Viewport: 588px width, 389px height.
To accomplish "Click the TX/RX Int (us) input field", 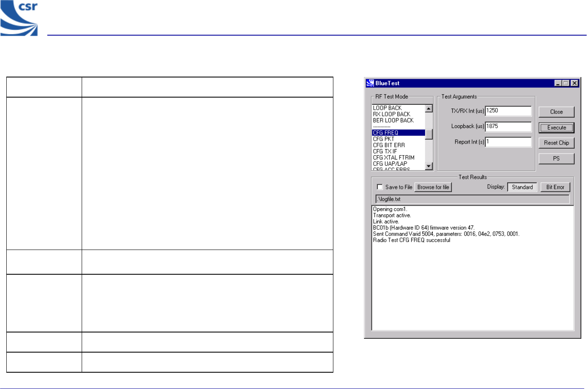I will (508, 111).
